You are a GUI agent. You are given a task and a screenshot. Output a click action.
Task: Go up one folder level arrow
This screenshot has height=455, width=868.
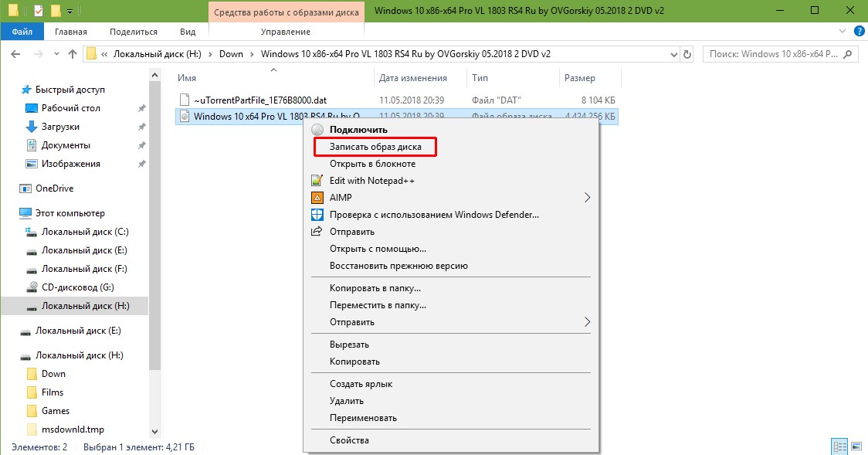pos(73,54)
